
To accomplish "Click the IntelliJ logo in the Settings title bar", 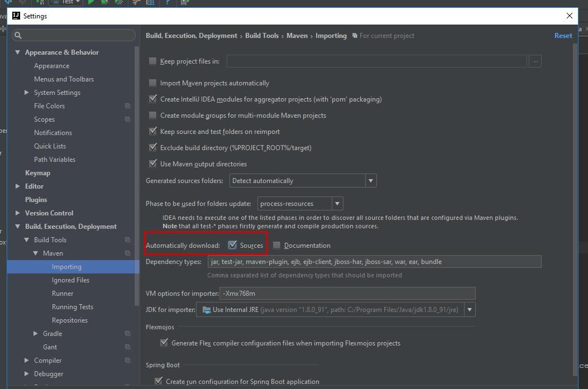I will tap(16, 16).
